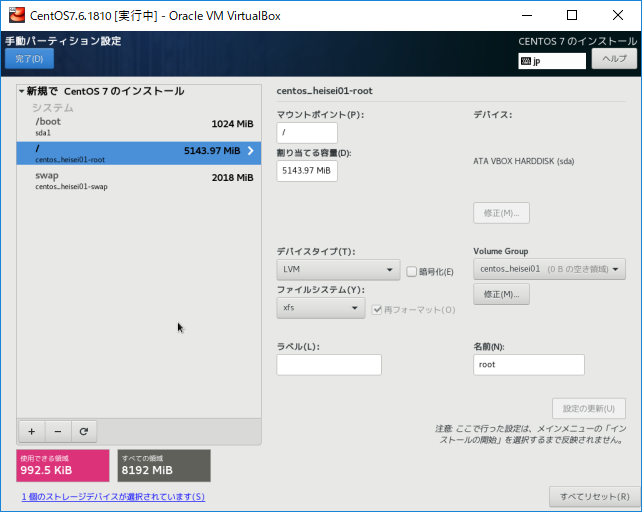Open the storage devices selected link
Image resolution: width=642 pixels, height=512 pixels.
(x=113, y=496)
